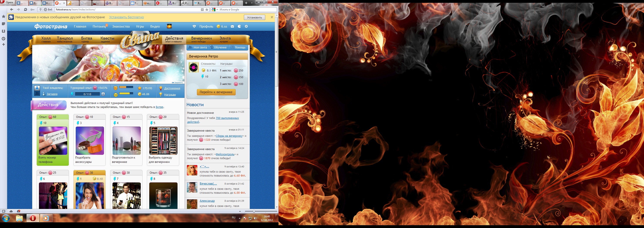Bookmark page with address bar star
644x228 pixels.
(207, 10)
